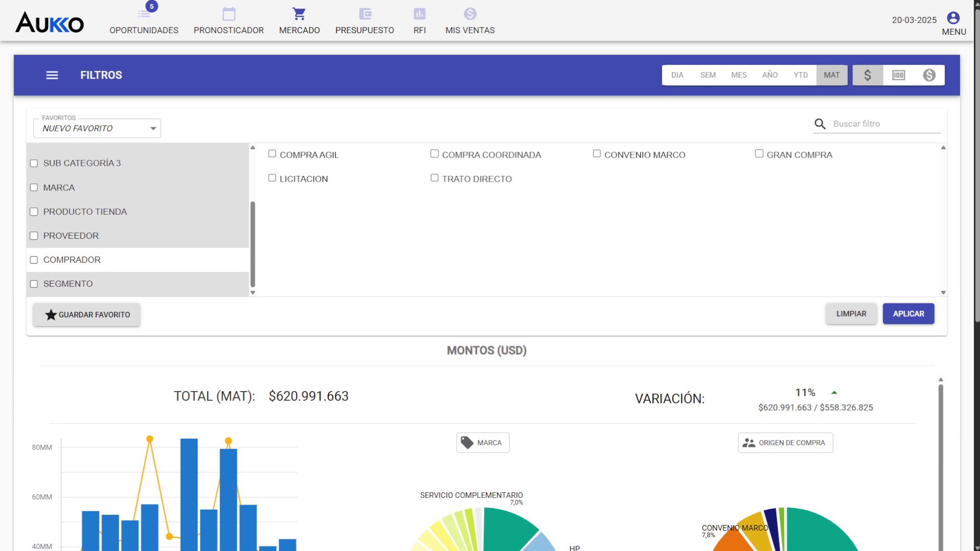Open the Presupuesto wallet icon
Screen dimensions: 980x551
[364, 14]
